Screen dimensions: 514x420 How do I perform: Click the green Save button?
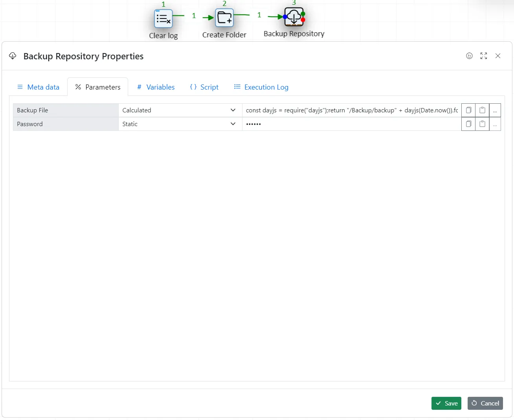[446, 403]
